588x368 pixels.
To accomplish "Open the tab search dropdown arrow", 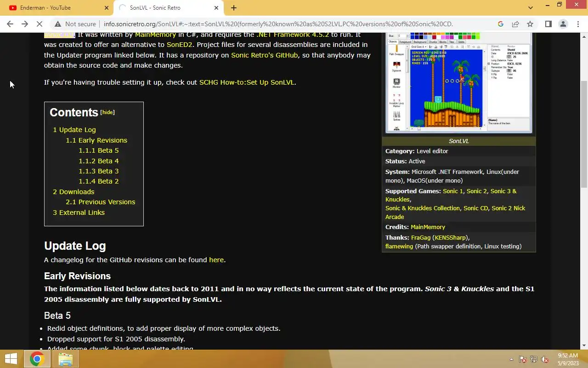I will [531, 8].
